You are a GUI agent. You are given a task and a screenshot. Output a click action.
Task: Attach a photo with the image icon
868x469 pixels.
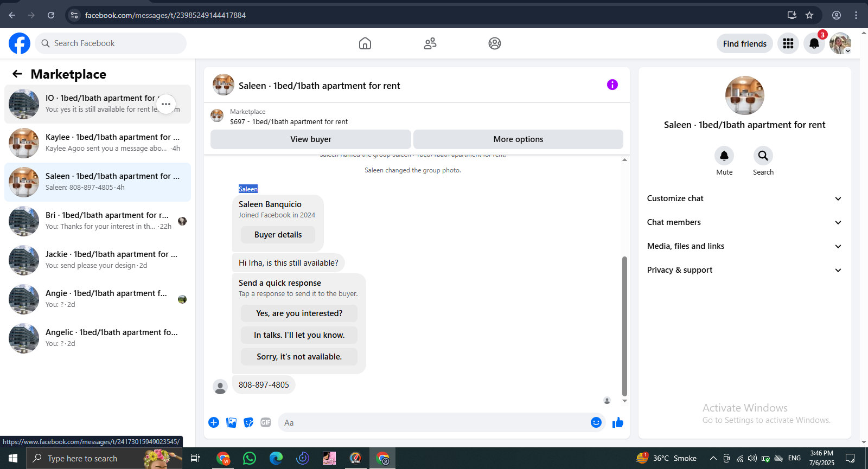pyautogui.click(x=231, y=422)
